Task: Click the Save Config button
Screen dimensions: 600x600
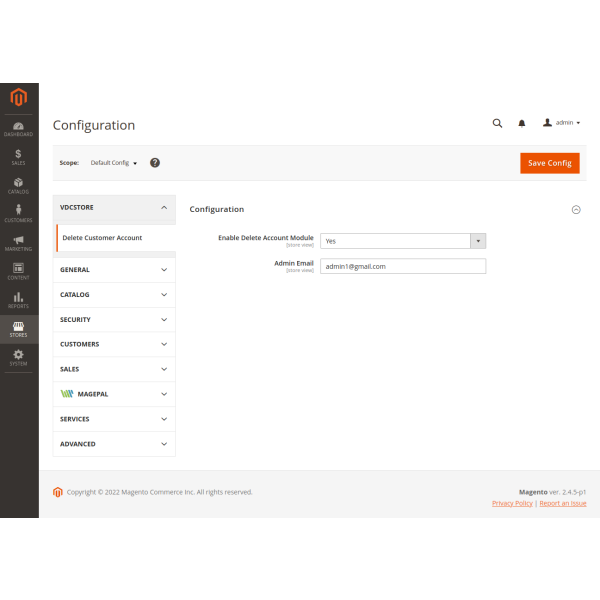Action: (549, 163)
